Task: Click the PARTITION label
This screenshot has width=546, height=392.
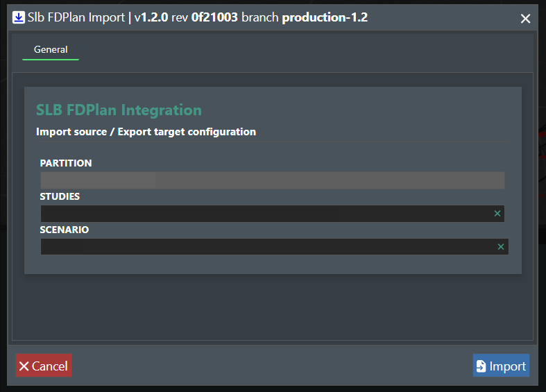Action: 66,163
